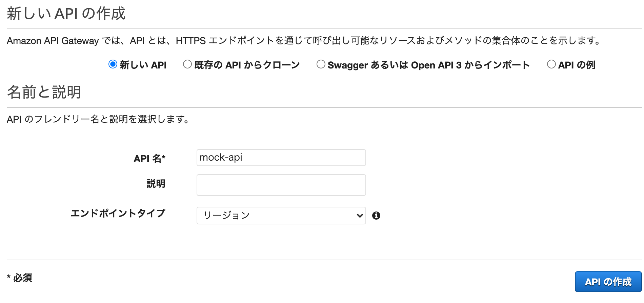
Task: Click the Swagger import option label
Action: pyautogui.click(x=428, y=65)
